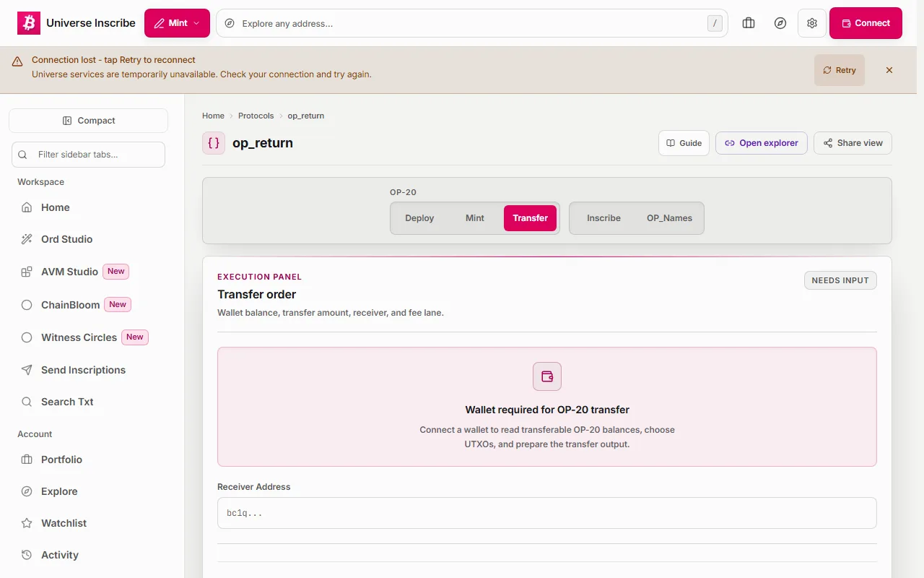Image resolution: width=924 pixels, height=578 pixels.
Task: Click the op_return breadcrumb
Action: [x=306, y=116]
